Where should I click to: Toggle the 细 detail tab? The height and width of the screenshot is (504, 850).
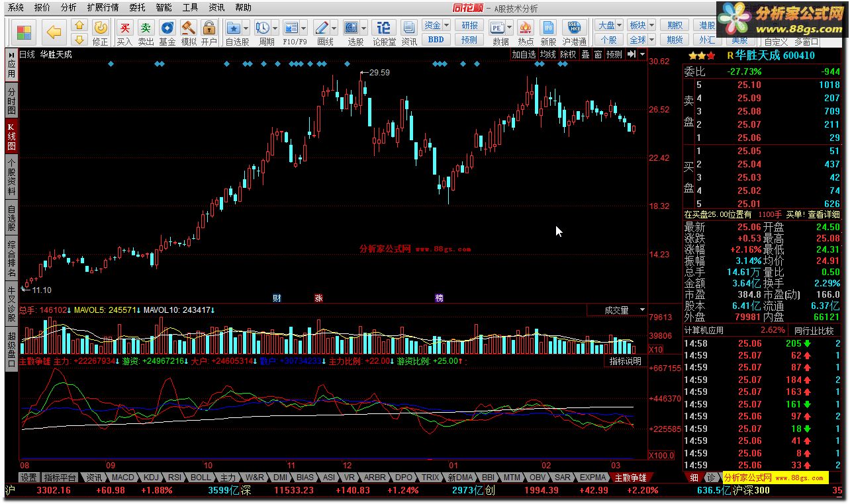pos(694,478)
